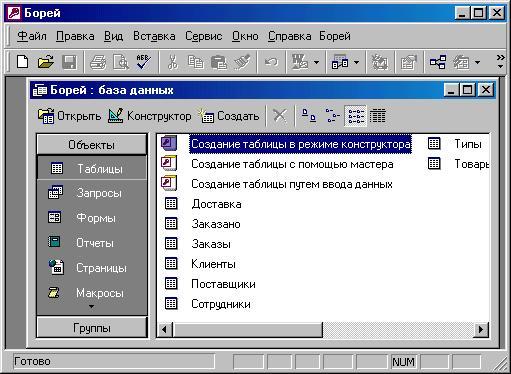Click the Format Painter brush icon
The height and width of the screenshot is (374, 511).
[x=242, y=62]
